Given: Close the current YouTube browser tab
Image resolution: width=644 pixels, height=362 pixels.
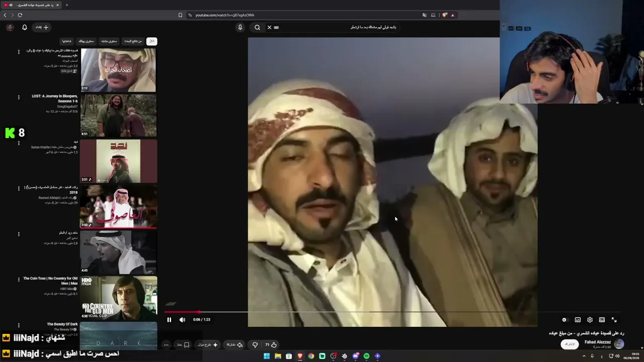Looking at the screenshot, I should [57, 5].
